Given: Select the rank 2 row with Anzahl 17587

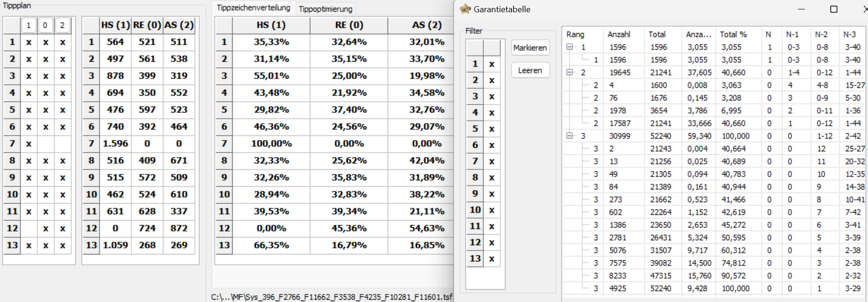Looking at the screenshot, I should point(618,123).
